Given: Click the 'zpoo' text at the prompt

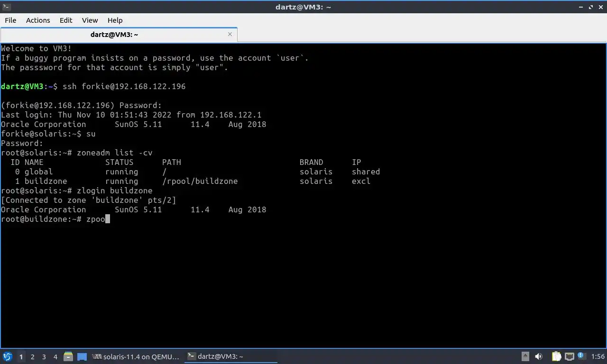Looking at the screenshot, I should click(95, 219).
